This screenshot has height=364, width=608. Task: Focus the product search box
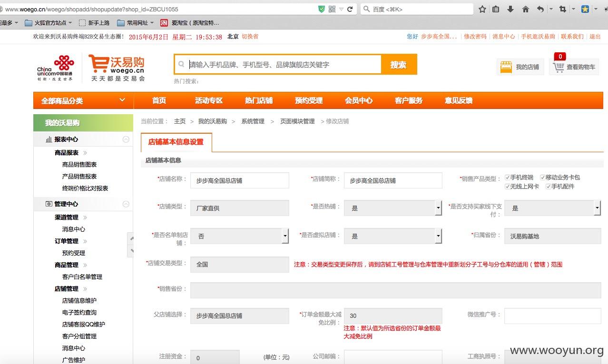tap(278, 64)
